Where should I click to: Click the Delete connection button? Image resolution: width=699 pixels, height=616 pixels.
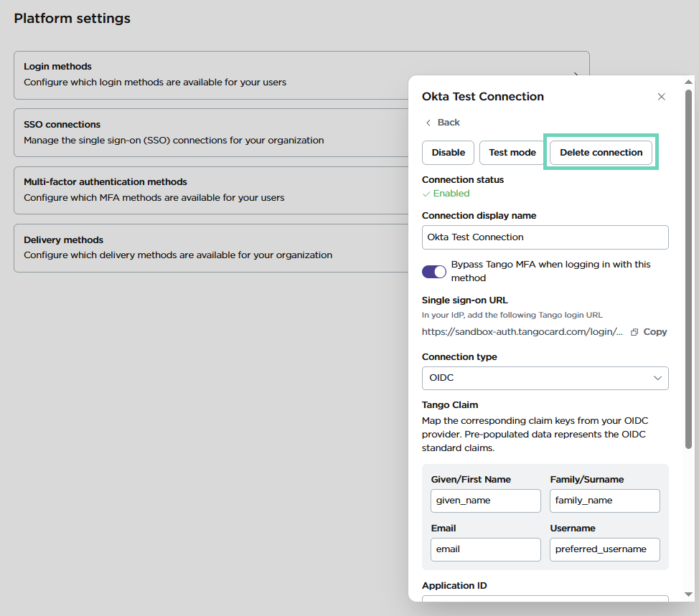(x=601, y=152)
